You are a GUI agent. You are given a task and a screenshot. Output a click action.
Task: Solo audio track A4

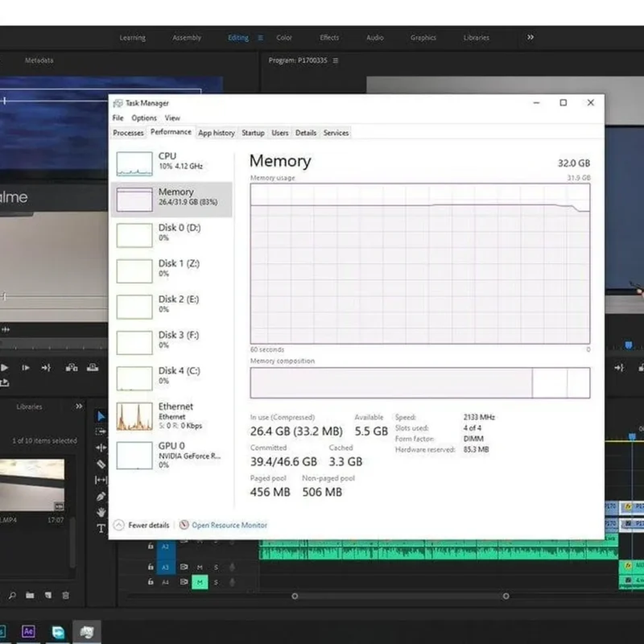pyautogui.click(x=216, y=582)
